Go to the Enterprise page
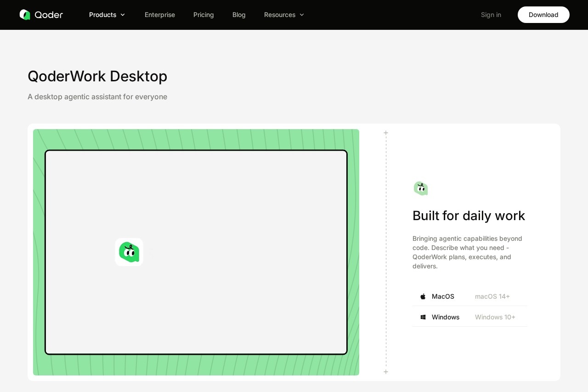Image resolution: width=588 pixels, height=392 pixels. (x=160, y=15)
